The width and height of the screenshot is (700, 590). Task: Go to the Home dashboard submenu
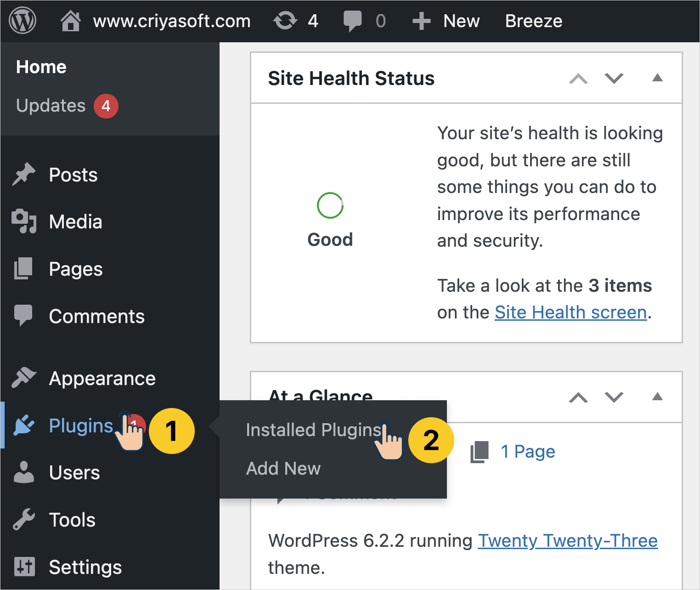(x=41, y=67)
